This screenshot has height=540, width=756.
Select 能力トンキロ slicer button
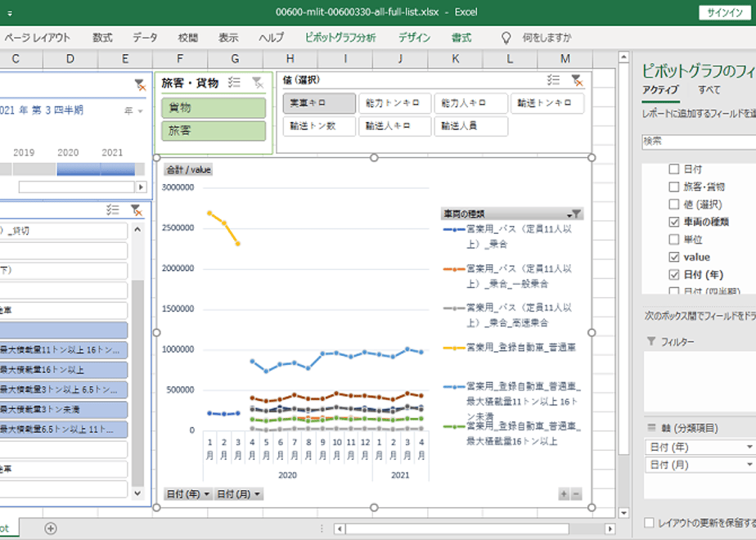(x=395, y=103)
